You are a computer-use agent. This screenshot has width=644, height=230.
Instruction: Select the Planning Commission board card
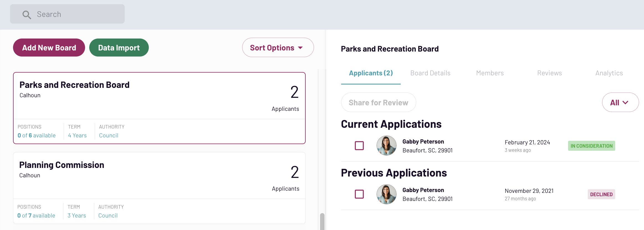(x=159, y=177)
